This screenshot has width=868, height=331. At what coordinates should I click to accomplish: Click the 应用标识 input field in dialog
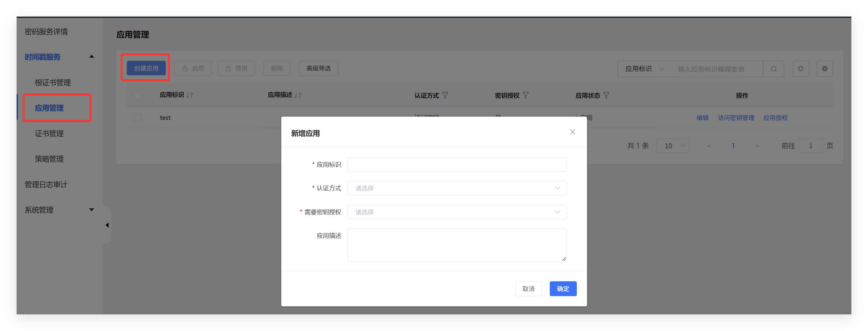[x=457, y=165]
